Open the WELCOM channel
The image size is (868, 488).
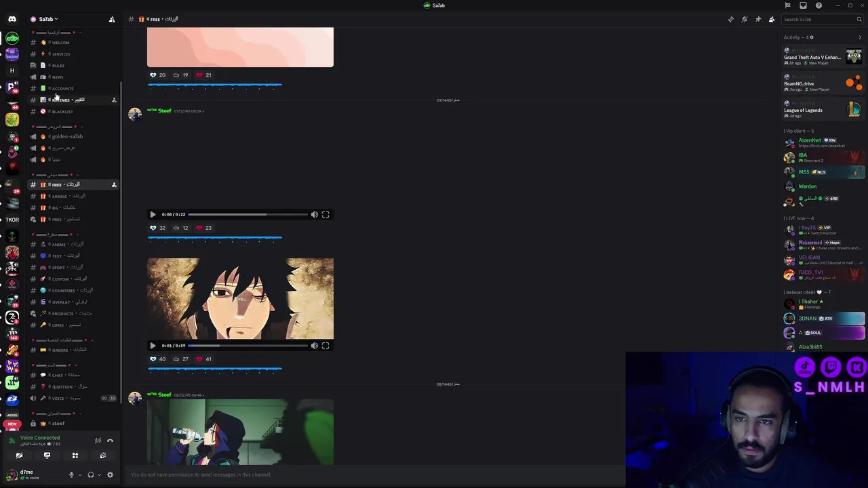click(x=73, y=42)
